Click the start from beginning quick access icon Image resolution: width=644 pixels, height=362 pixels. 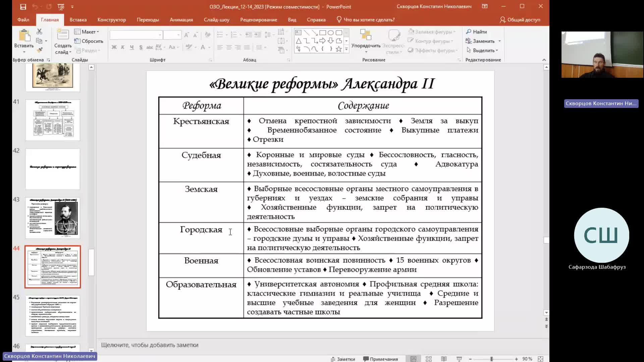61,7
